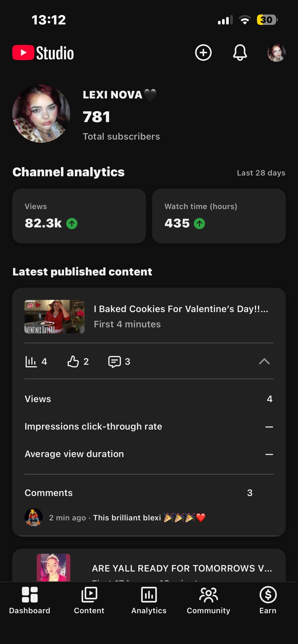Tap the large LEXI NOVA profile picture

(41, 114)
